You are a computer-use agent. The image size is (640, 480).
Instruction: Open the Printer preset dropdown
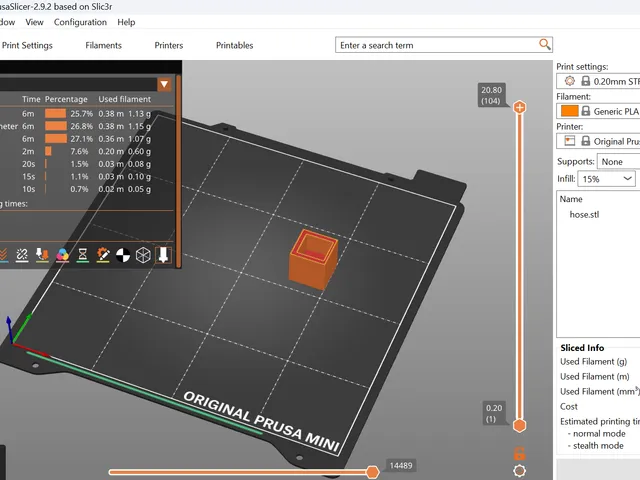598,141
